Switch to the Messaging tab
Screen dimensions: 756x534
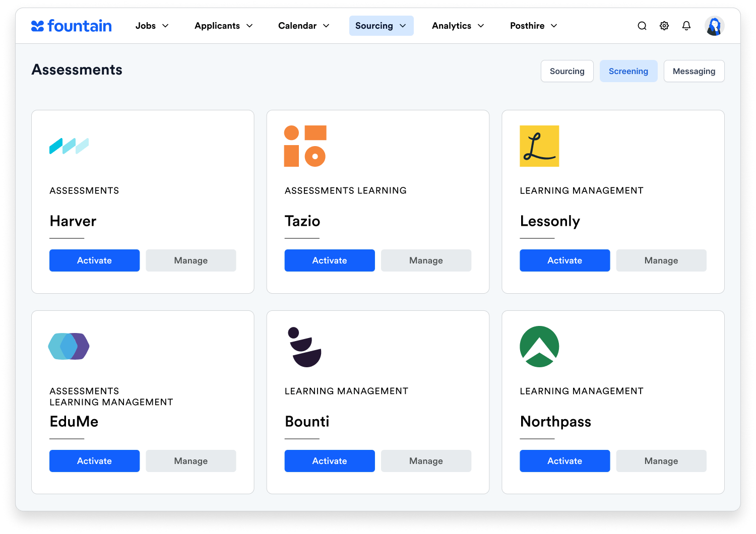tap(694, 71)
